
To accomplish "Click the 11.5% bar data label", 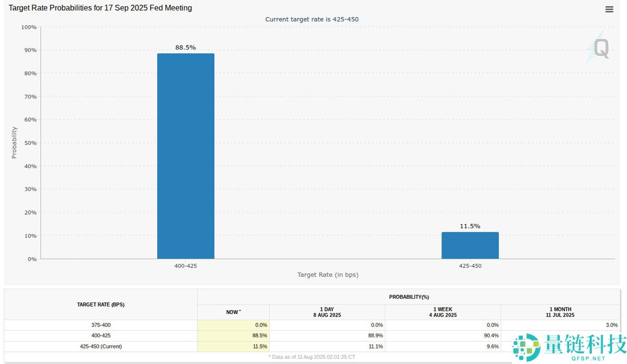I will point(470,226).
